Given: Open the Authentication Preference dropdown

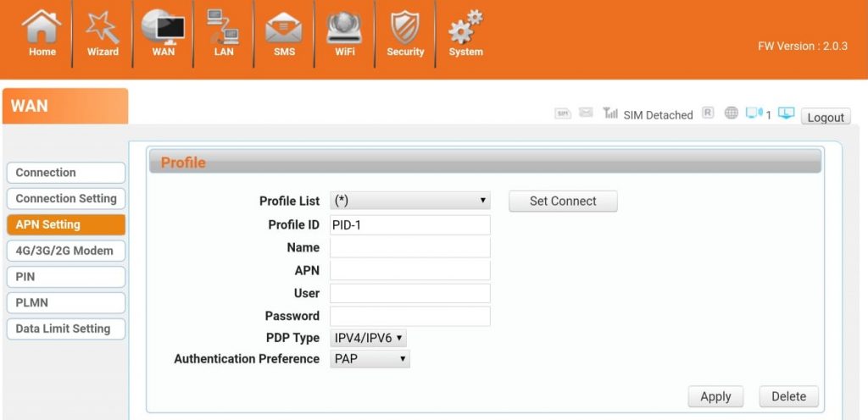Looking at the screenshot, I should pyautogui.click(x=370, y=359).
